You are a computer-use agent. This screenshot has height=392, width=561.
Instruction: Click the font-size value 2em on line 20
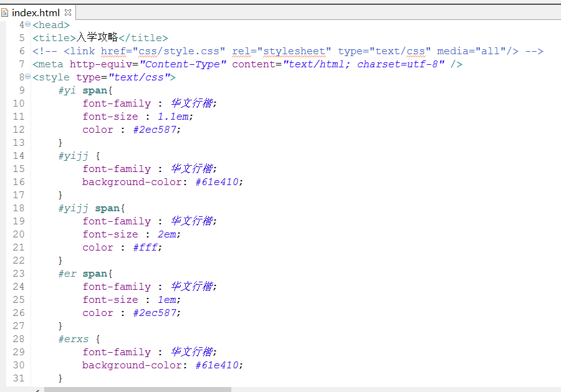167,234
